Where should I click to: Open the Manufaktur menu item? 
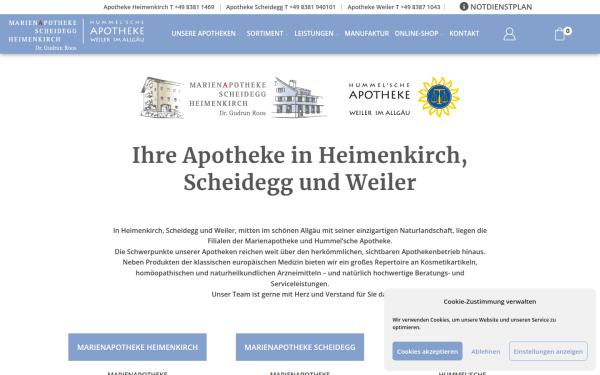(367, 34)
